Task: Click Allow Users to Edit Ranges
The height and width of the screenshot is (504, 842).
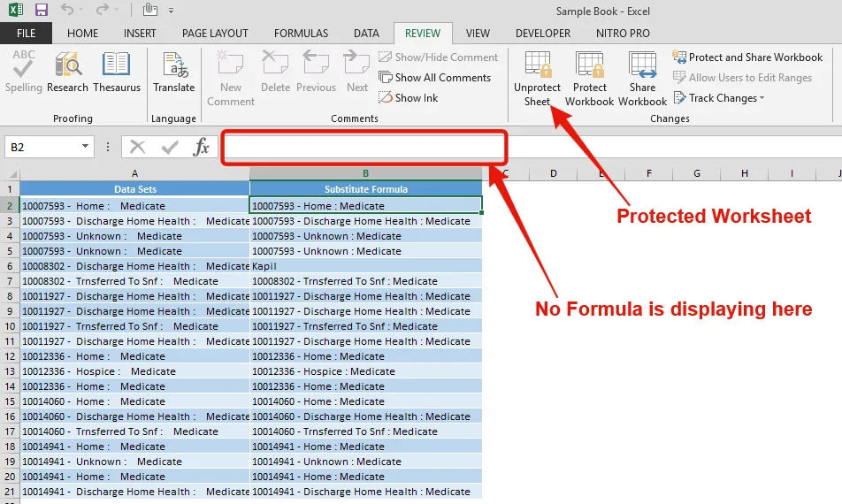Action: pyautogui.click(x=742, y=77)
